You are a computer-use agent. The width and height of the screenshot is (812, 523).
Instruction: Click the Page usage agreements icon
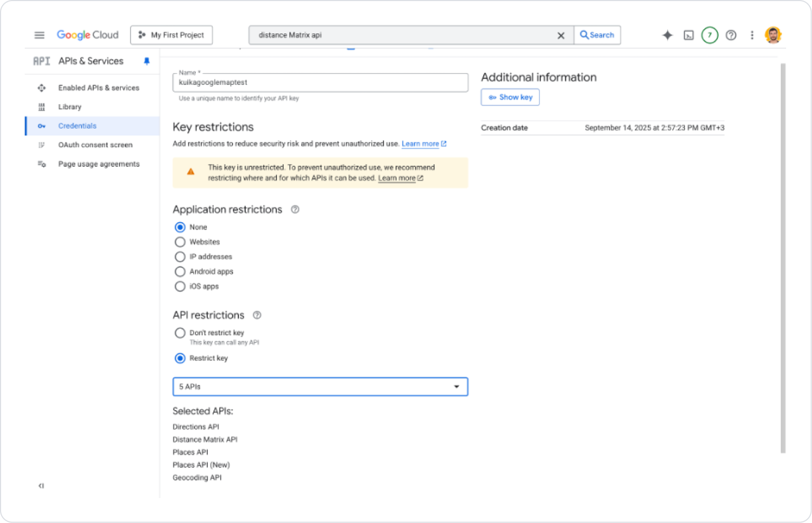coord(42,164)
